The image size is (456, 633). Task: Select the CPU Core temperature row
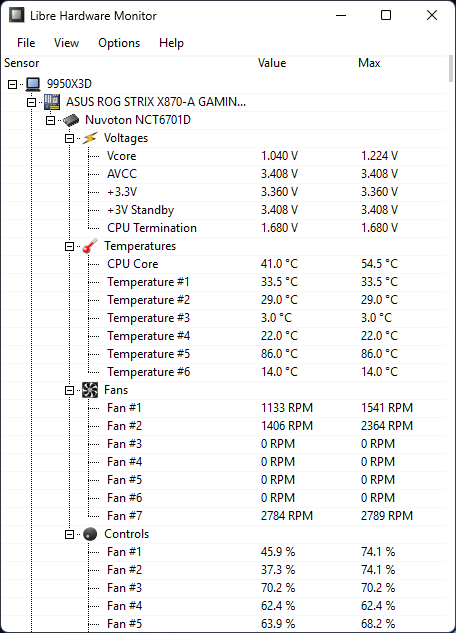point(224,264)
